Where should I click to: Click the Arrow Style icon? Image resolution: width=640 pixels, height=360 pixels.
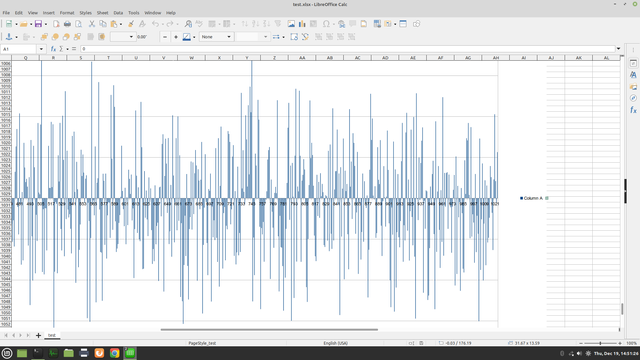coord(276,37)
